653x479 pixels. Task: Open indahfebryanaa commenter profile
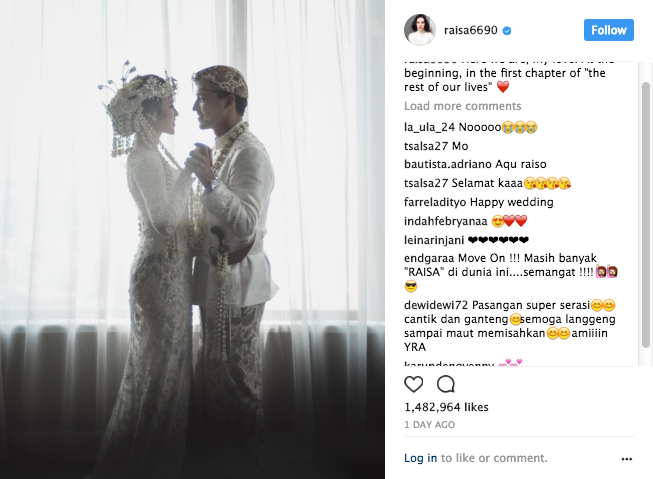pyautogui.click(x=440, y=221)
